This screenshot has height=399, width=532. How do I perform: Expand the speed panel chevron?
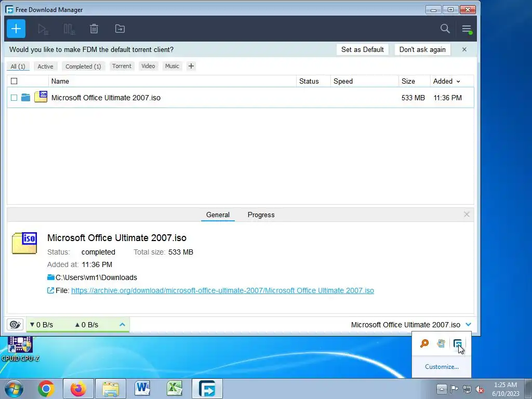(122, 325)
